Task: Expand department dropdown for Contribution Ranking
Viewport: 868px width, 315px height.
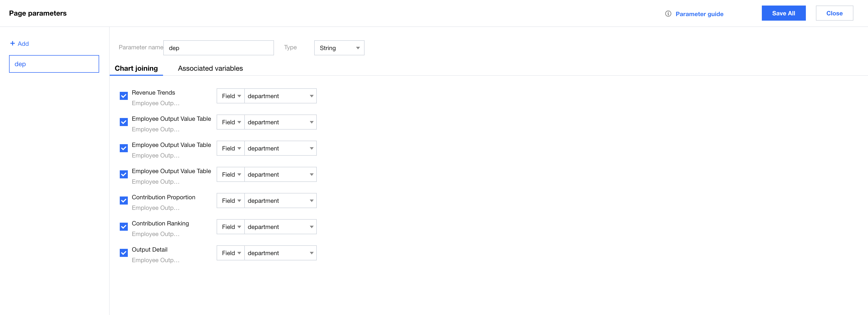Action: [280, 227]
